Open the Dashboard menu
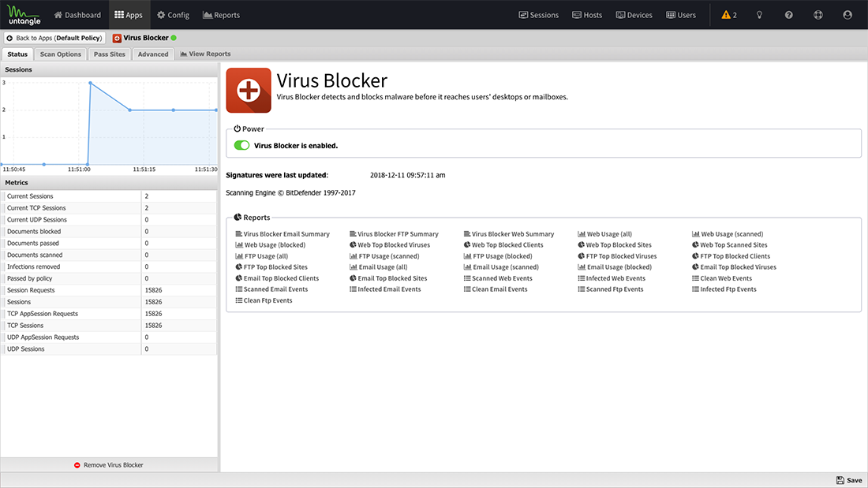This screenshot has height=488, width=868. [77, 15]
